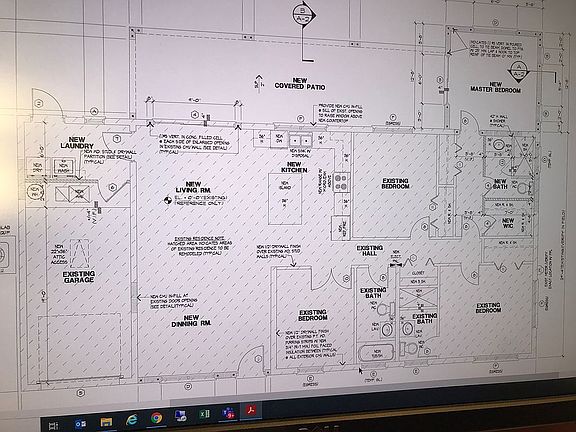Click the "NEW DINING RM." label

point(191,320)
